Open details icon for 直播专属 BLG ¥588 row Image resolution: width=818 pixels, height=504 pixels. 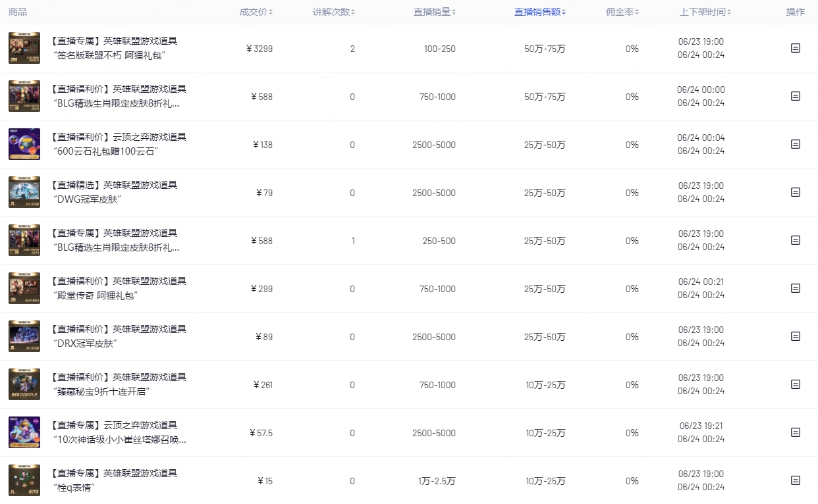(795, 240)
